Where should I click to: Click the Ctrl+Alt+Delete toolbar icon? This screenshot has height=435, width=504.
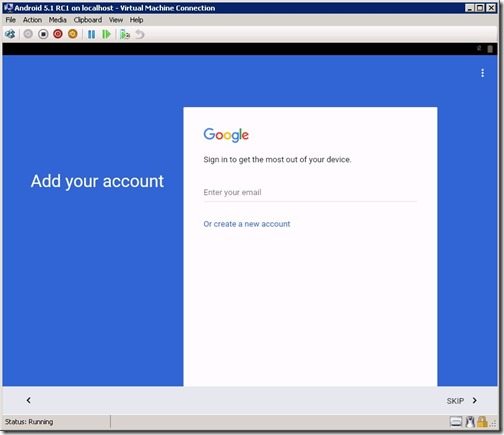click(10, 34)
